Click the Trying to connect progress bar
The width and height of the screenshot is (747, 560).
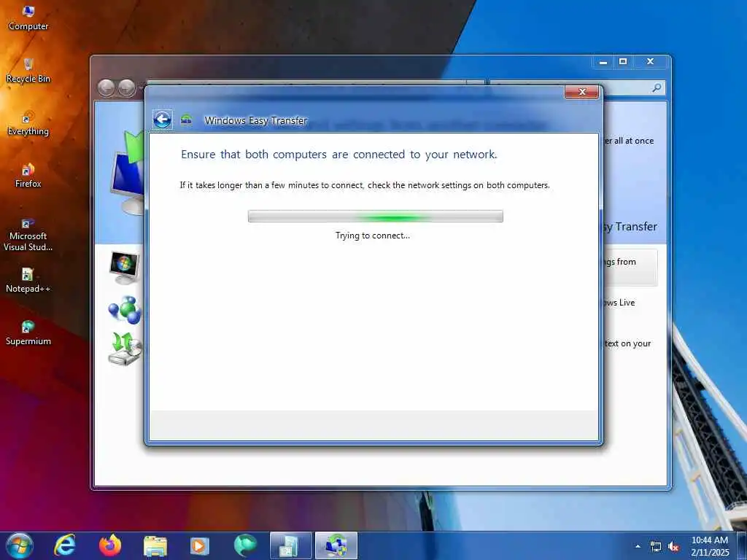click(x=376, y=216)
